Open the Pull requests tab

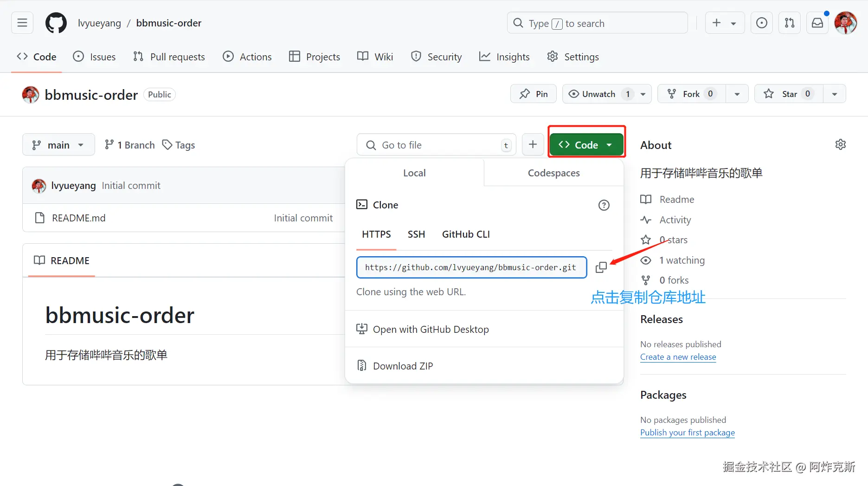[169, 57]
